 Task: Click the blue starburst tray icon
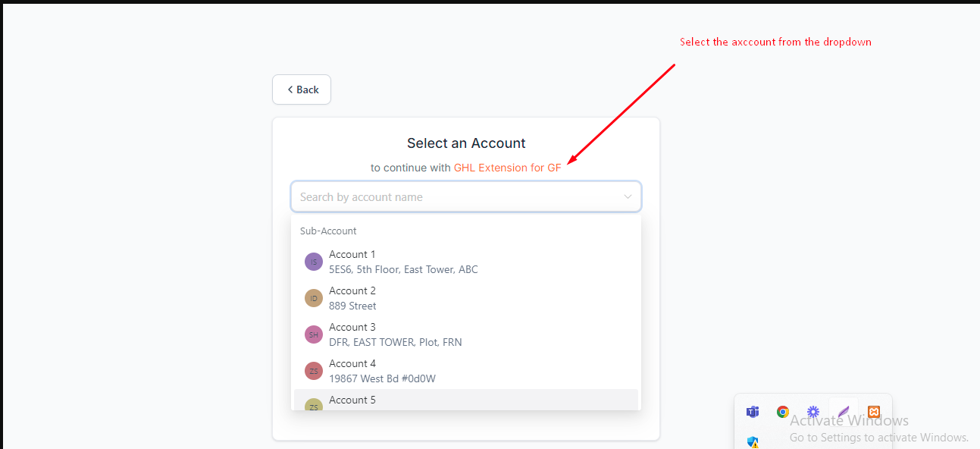813,412
